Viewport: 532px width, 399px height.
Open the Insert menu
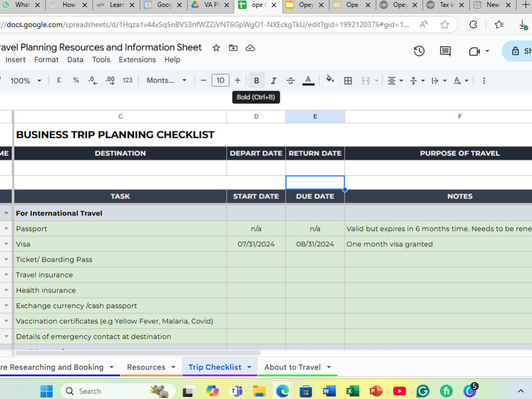[x=15, y=60]
